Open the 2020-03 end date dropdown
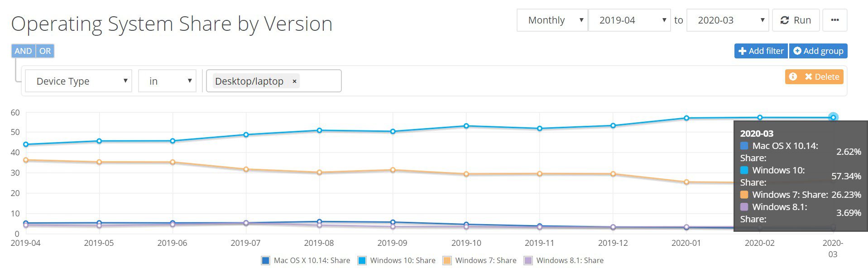This screenshot has width=868, height=273. click(727, 20)
